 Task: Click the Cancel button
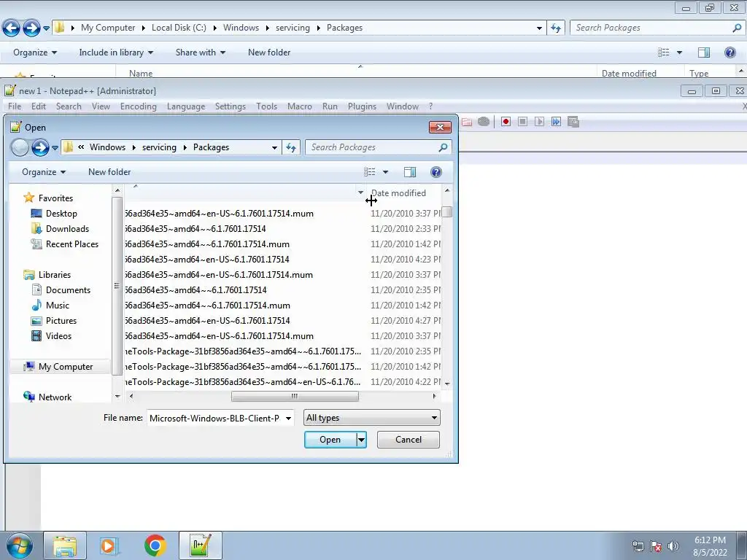point(409,440)
